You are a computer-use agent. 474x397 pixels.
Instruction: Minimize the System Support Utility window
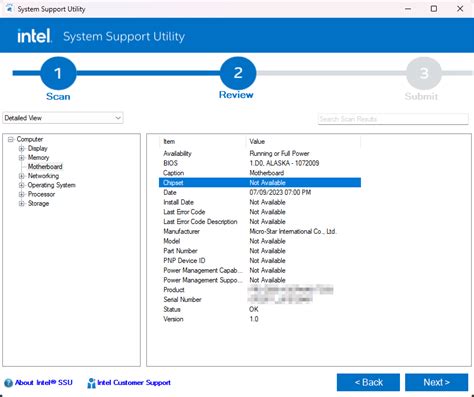tap(408, 9)
